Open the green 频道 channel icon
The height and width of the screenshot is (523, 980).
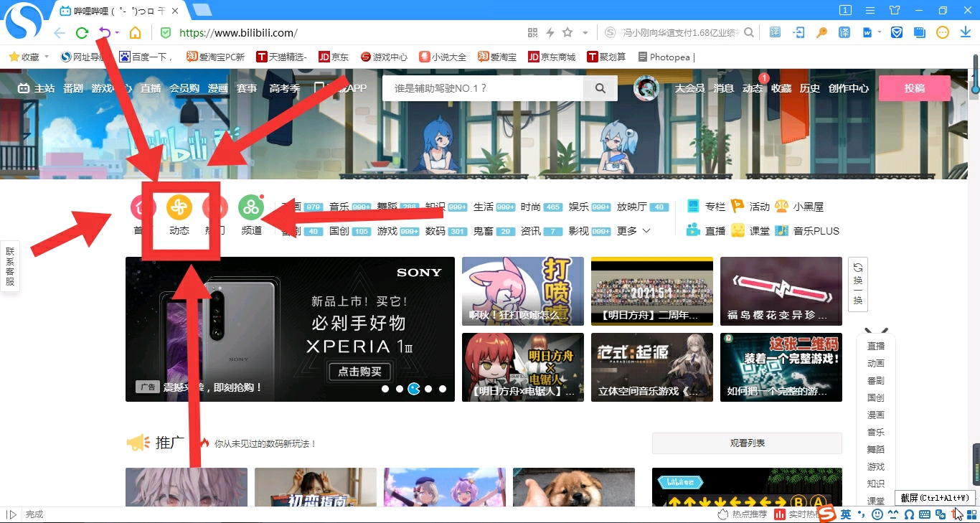pos(251,208)
